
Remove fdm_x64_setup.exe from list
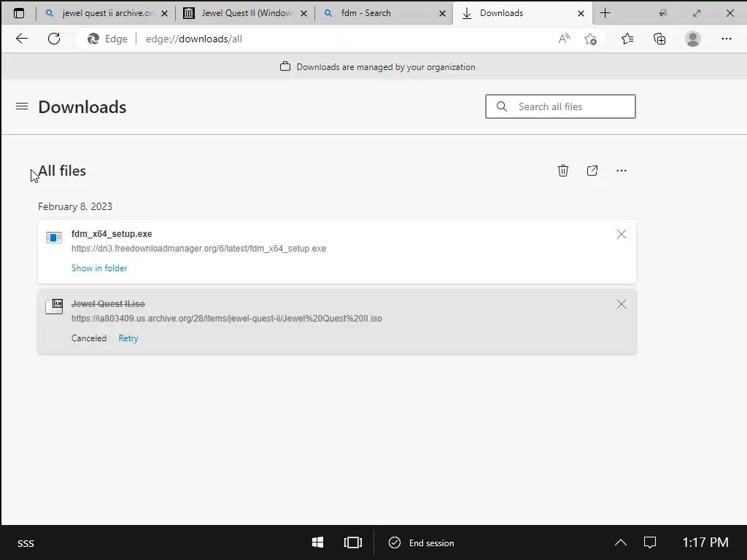pyautogui.click(x=622, y=234)
